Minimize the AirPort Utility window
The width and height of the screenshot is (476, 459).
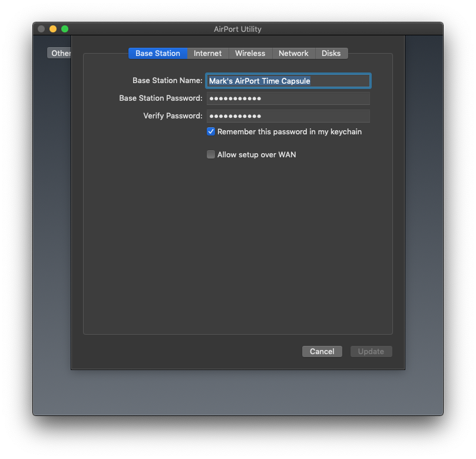[x=53, y=29]
